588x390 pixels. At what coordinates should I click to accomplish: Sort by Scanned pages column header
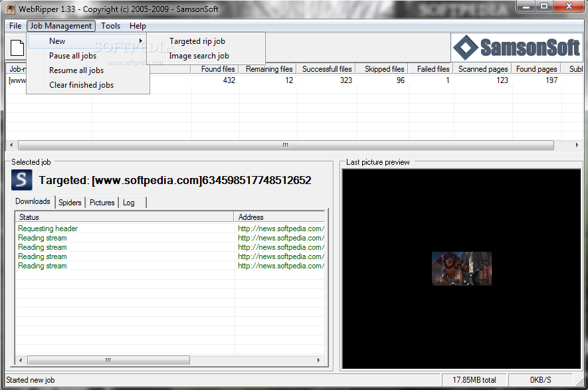pos(483,69)
